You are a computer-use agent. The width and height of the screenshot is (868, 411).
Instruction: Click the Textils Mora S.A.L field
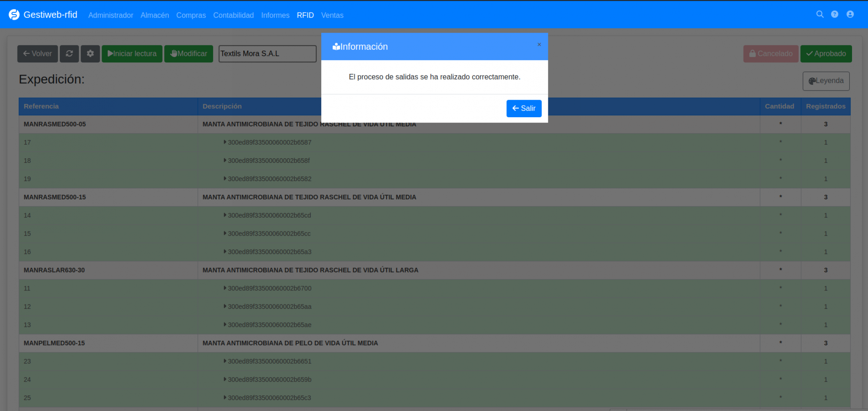(267, 54)
